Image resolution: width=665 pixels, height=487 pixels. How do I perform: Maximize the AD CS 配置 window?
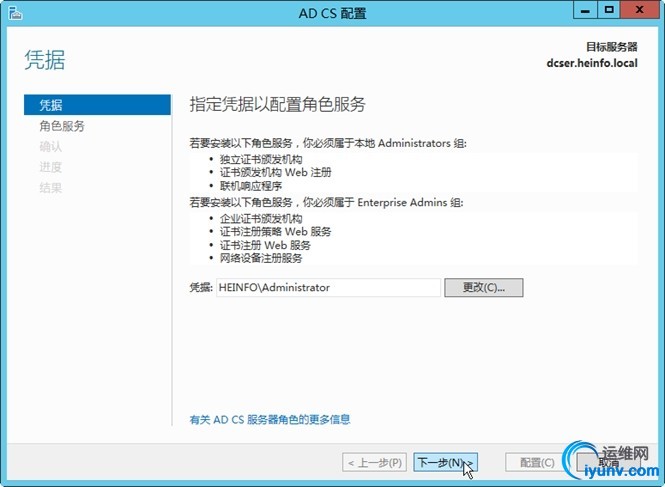pyautogui.click(x=609, y=10)
